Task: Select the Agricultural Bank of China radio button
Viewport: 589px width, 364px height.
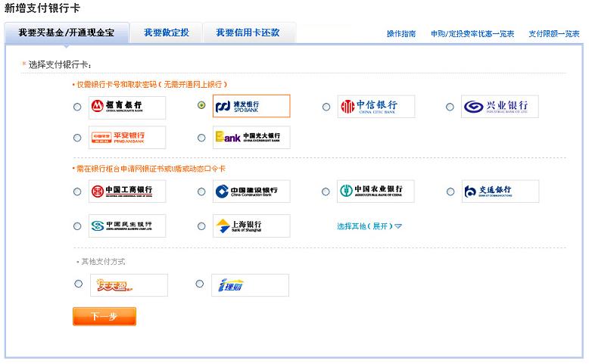Action: click(x=326, y=191)
